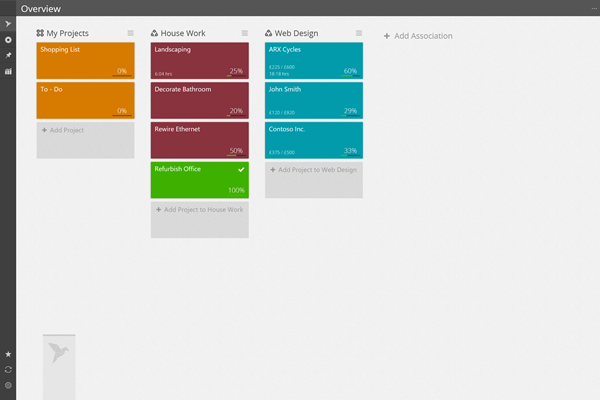Expand the House Work column menu
The image size is (600, 400).
point(244,33)
